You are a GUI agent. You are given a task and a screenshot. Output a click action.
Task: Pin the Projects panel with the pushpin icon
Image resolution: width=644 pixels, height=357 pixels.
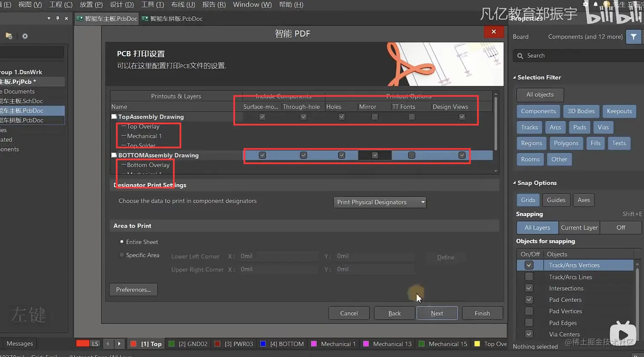(57, 18)
